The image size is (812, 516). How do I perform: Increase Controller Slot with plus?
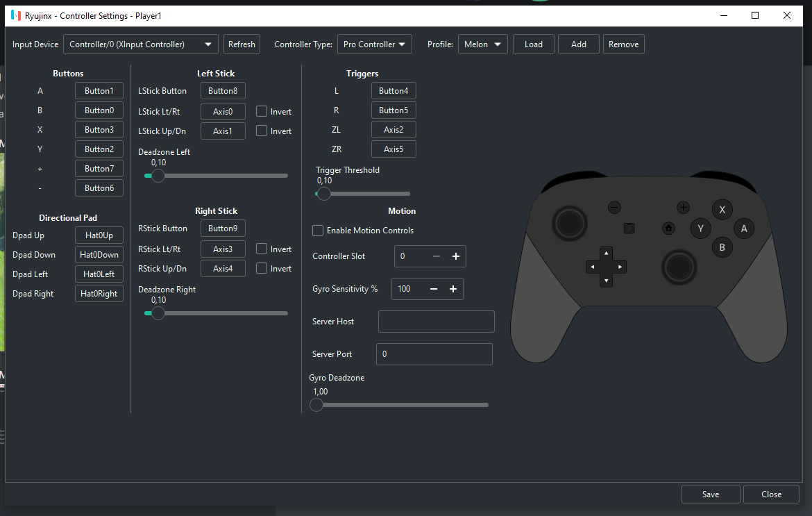point(456,256)
